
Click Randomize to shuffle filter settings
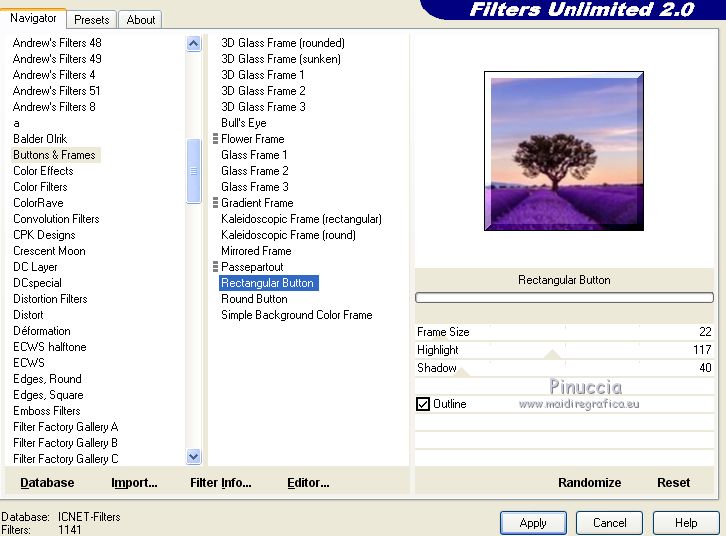pos(589,482)
